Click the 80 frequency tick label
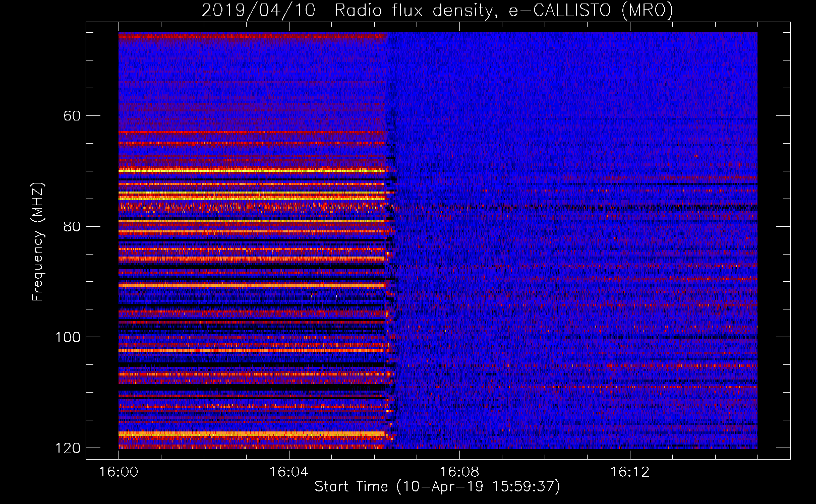The image size is (816, 504). (72, 226)
